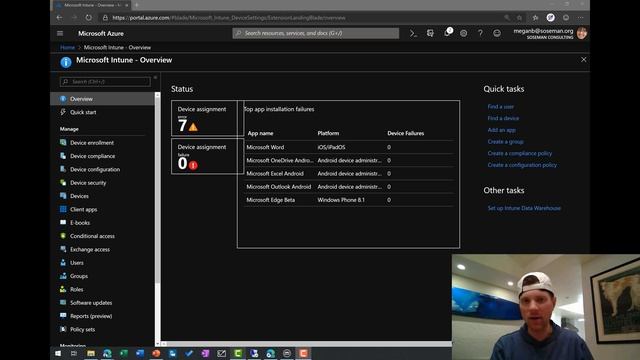Screen dimensions: 640x360
Task: Click Create a compliance policy link
Action: [520, 153]
